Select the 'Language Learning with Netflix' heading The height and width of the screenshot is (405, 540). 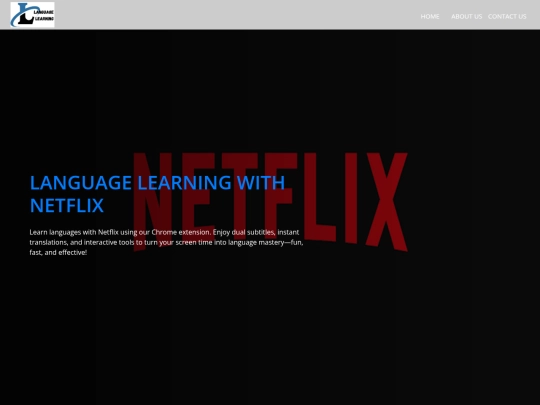click(157, 194)
